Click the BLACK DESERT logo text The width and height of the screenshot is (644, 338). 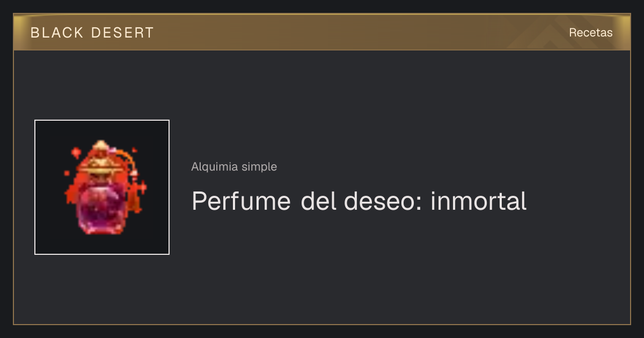pyautogui.click(x=92, y=33)
